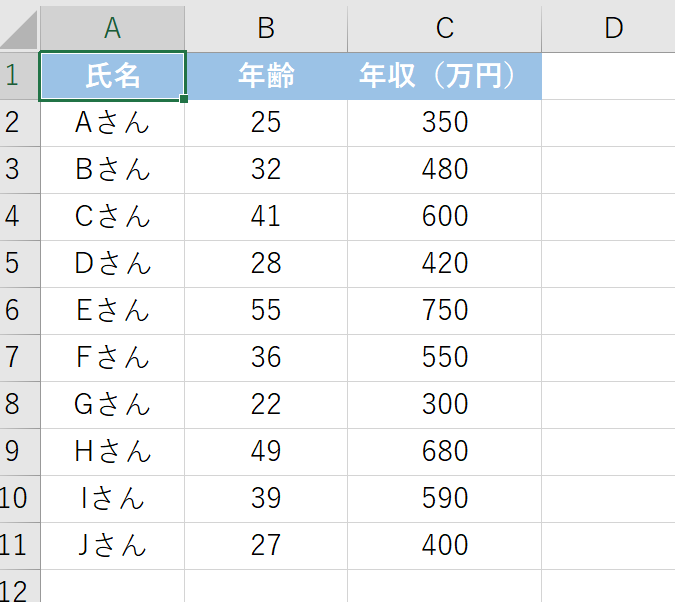
Task: Select the cell containing Aさん
Action: tap(112, 123)
